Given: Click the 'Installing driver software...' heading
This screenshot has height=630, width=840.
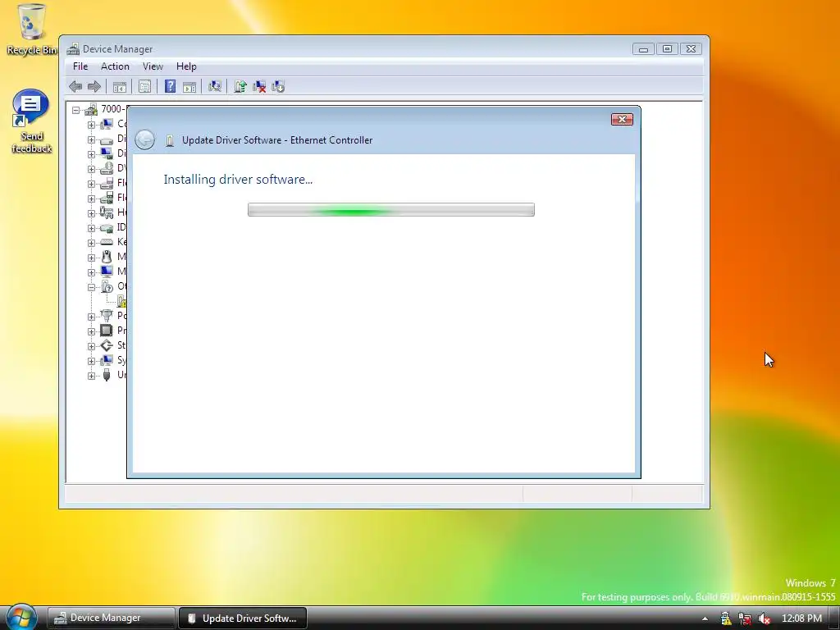Looking at the screenshot, I should (x=238, y=180).
